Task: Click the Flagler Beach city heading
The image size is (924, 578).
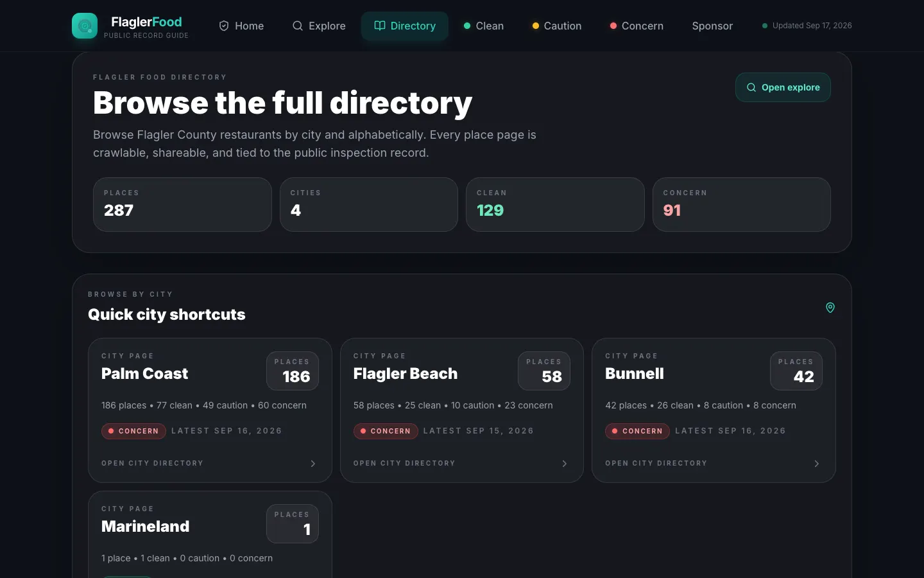Action: [406, 374]
